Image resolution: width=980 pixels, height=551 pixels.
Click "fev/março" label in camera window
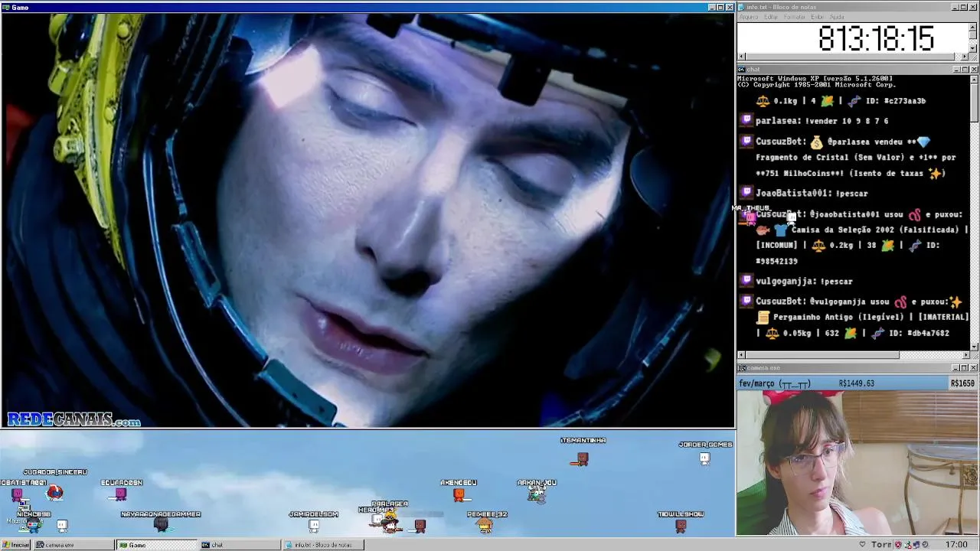756,383
